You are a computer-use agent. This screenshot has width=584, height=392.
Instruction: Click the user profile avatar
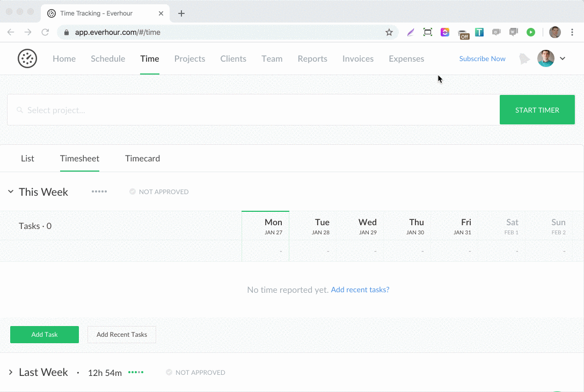[546, 58]
